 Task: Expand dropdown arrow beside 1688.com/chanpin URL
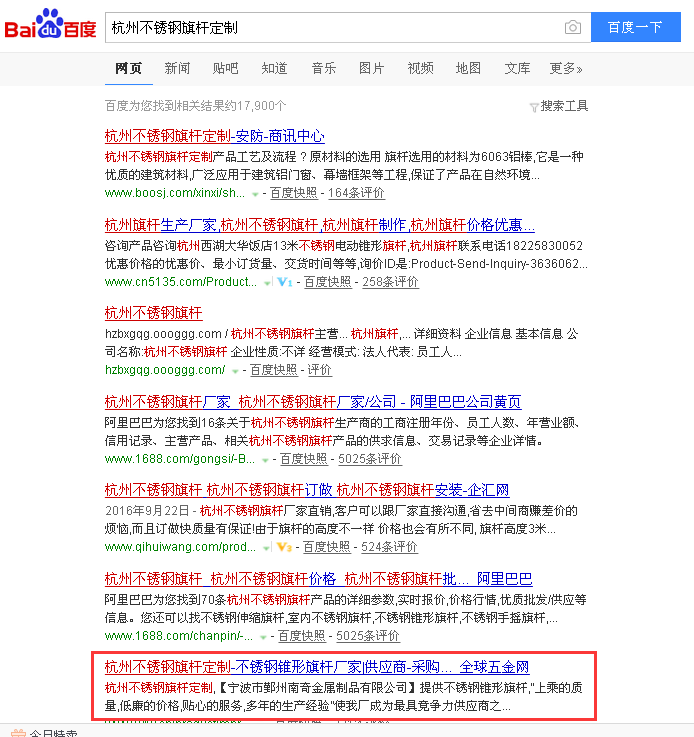click(x=263, y=637)
